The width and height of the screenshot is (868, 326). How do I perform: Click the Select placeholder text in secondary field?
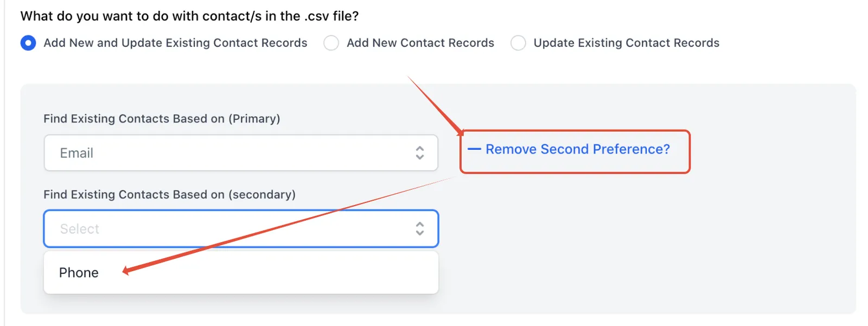[x=80, y=229]
